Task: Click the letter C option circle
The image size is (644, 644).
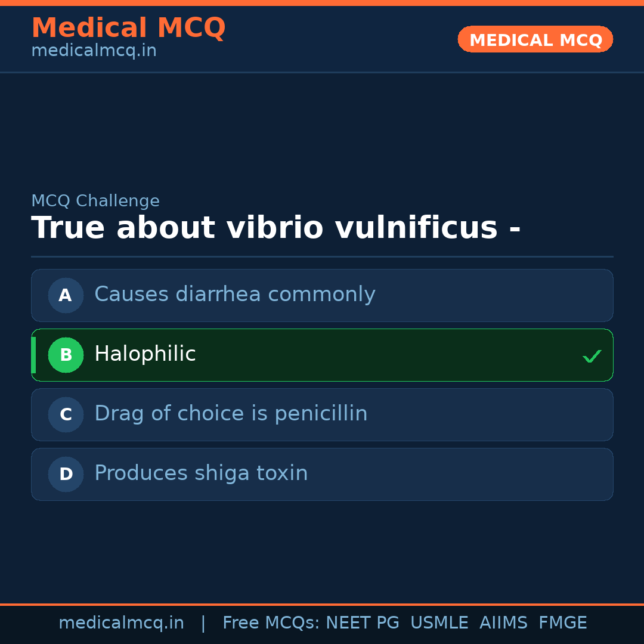Action: tap(66, 414)
